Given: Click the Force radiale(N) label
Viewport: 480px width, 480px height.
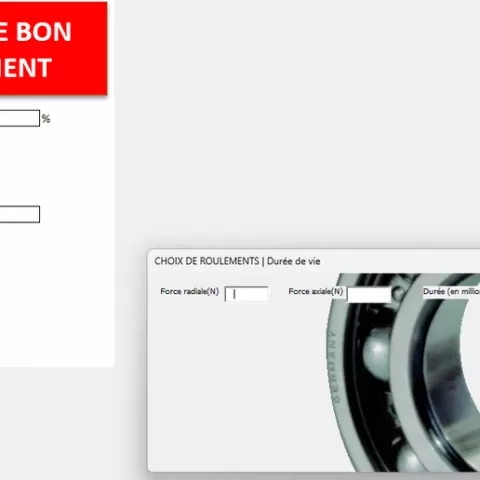Looking at the screenshot, I should click(190, 291).
